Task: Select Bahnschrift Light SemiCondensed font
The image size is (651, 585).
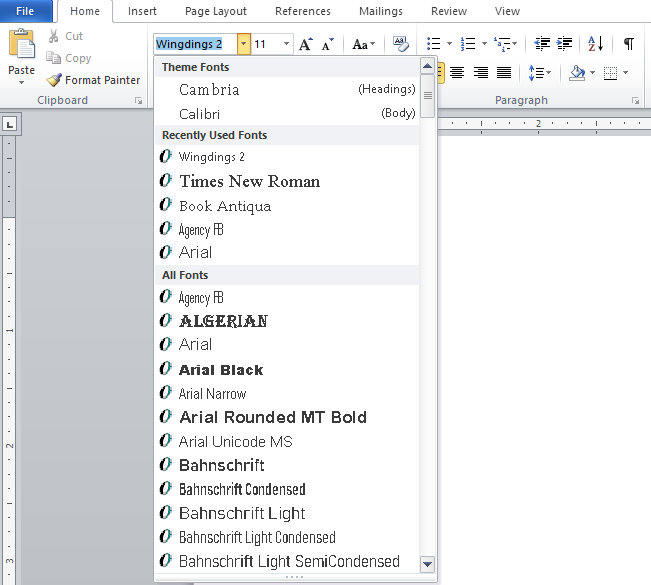Action: click(287, 561)
